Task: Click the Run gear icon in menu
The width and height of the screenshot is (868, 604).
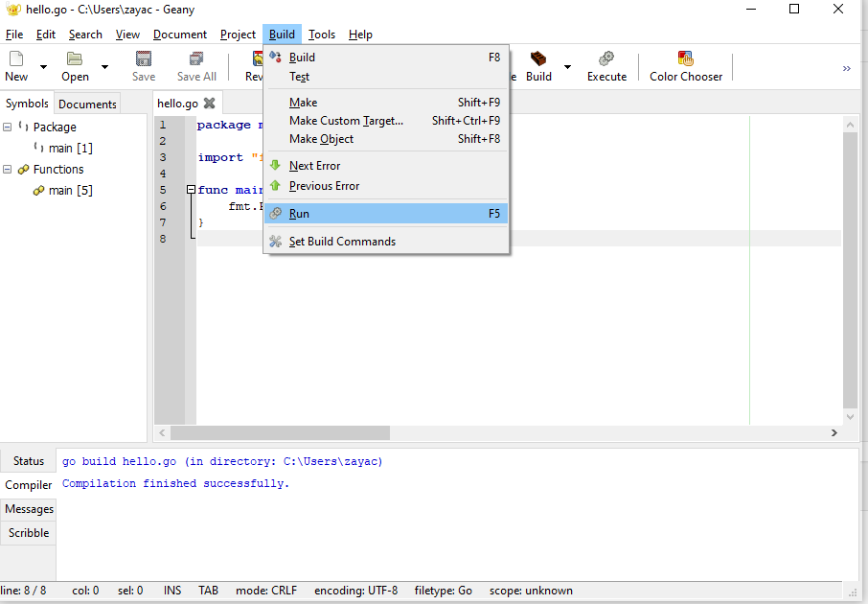Action: coord(275,214)
